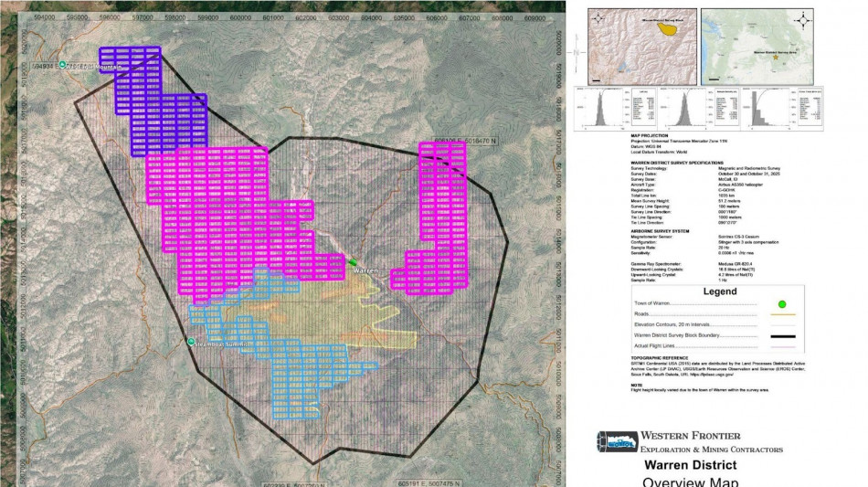This screenshot has height=487, width=868.
Task: Click the green Town of Warren legend symbol
Action: 781,304
